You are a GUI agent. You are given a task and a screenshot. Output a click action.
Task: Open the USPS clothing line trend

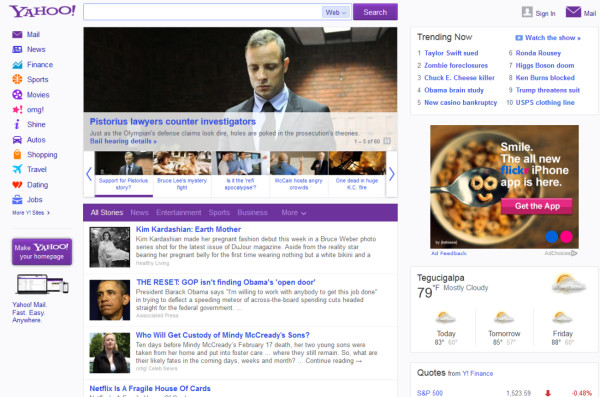[545, 103]
